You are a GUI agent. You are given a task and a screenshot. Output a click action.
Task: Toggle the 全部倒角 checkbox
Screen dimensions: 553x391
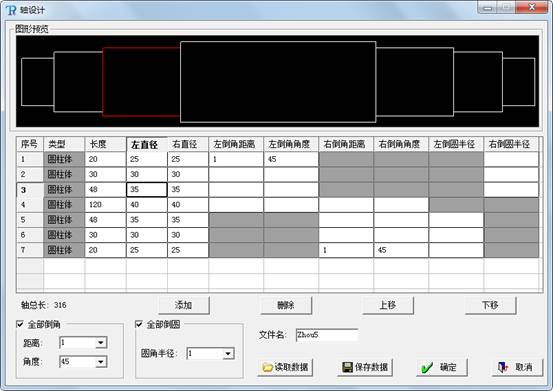click(x=20, y=324)
